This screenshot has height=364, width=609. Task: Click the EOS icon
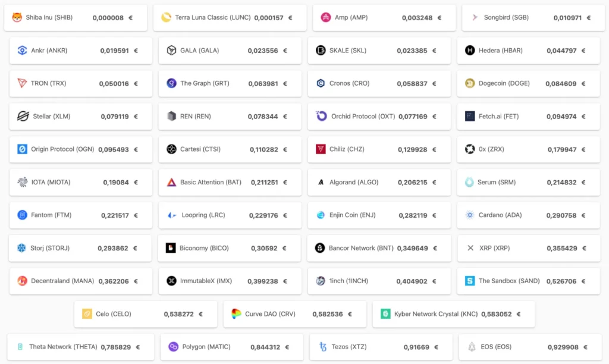point(472,347)
